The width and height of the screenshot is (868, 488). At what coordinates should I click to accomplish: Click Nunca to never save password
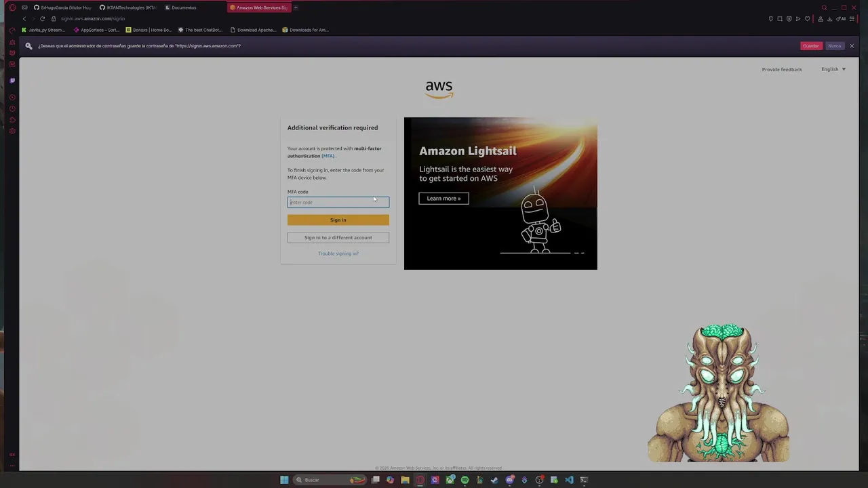coord(835,45)
